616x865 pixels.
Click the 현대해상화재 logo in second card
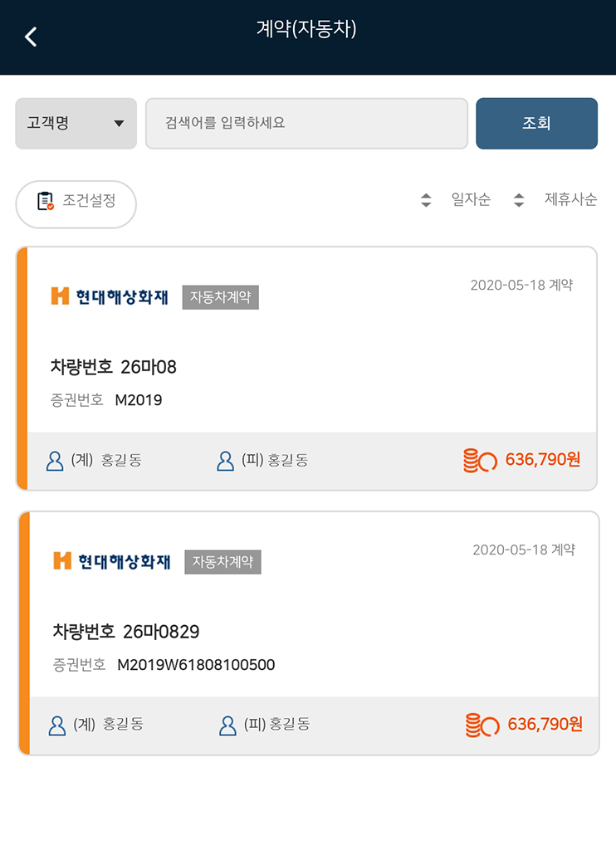click(112, 562)
